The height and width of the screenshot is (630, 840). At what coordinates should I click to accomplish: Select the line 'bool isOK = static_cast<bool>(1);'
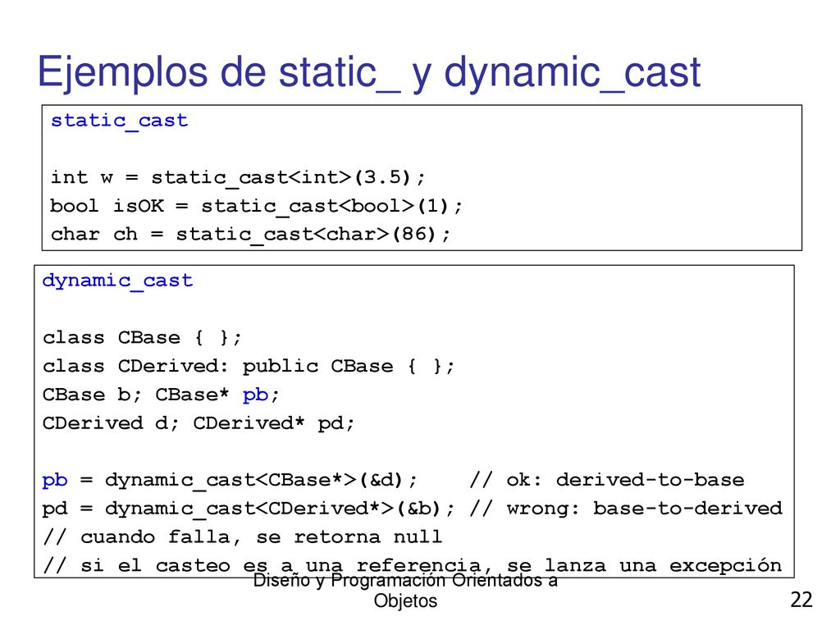tap(256, 206)
